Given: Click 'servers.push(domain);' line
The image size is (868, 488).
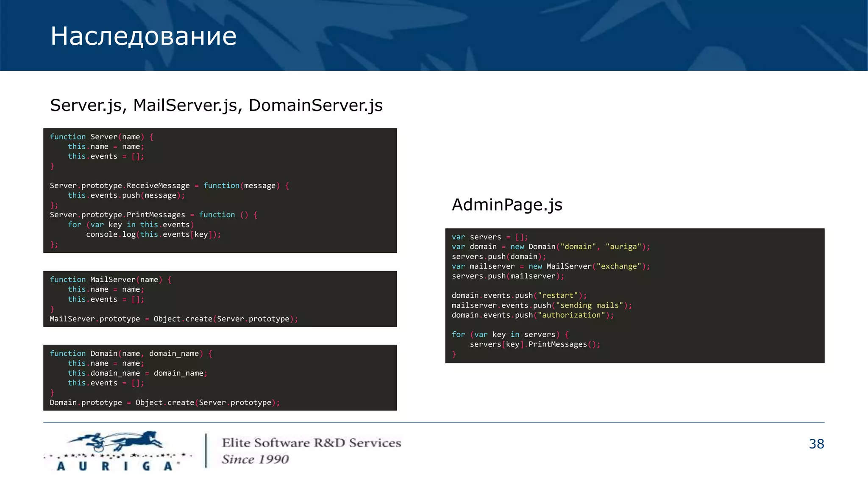Looking at the screenshot, I should (x=499, y=256).
